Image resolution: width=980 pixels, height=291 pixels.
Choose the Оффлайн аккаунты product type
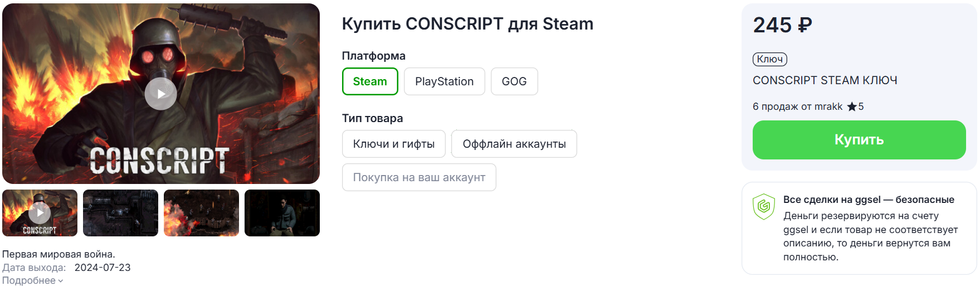(514, 144)
